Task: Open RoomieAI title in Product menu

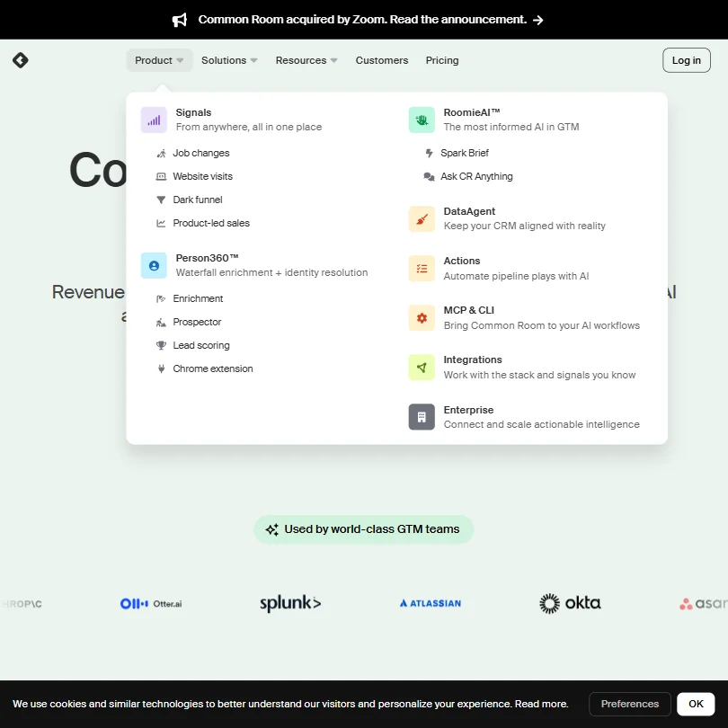Action: coord(472,112)
